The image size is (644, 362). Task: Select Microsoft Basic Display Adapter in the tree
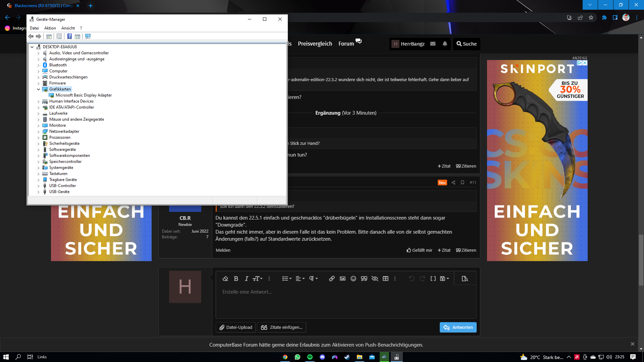tap(84, 95)
